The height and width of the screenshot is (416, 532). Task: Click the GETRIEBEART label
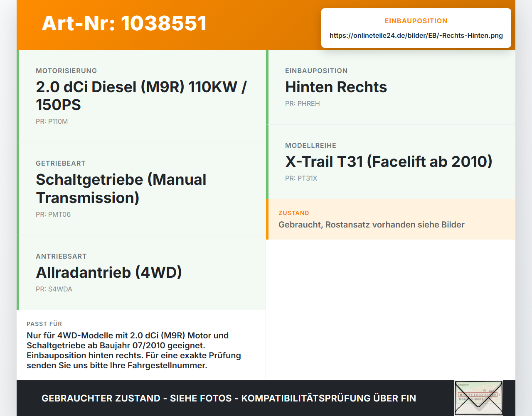point(61,164)
